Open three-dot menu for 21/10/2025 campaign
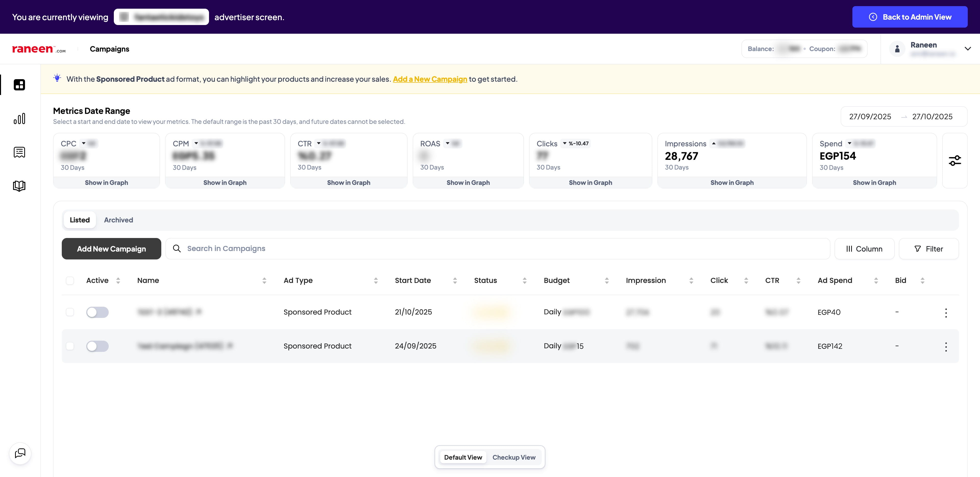 pyautogui.click(x=946, y=313)
